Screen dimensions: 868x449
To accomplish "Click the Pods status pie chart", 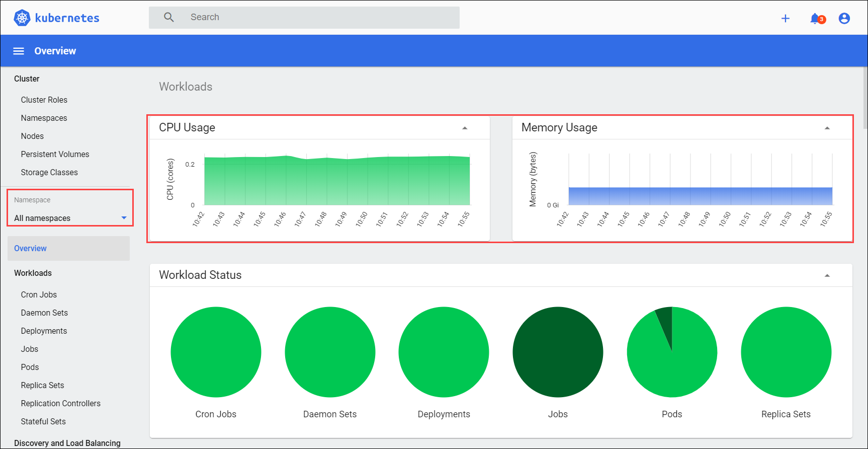I will pyautogui.click(x=672, y=352).
